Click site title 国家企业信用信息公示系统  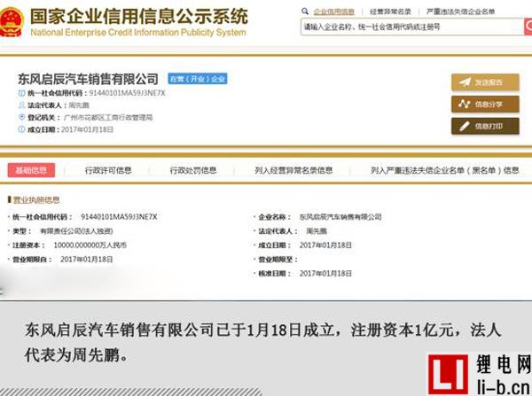click(139, 17)
